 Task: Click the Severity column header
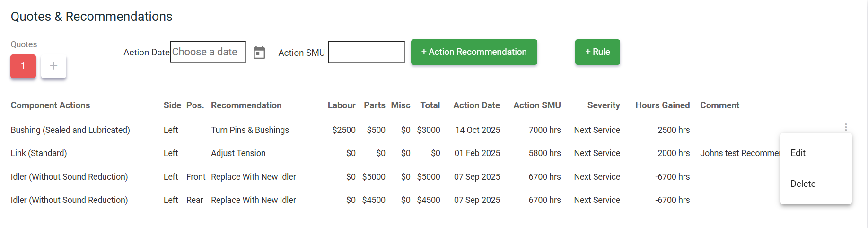[604, 105]
